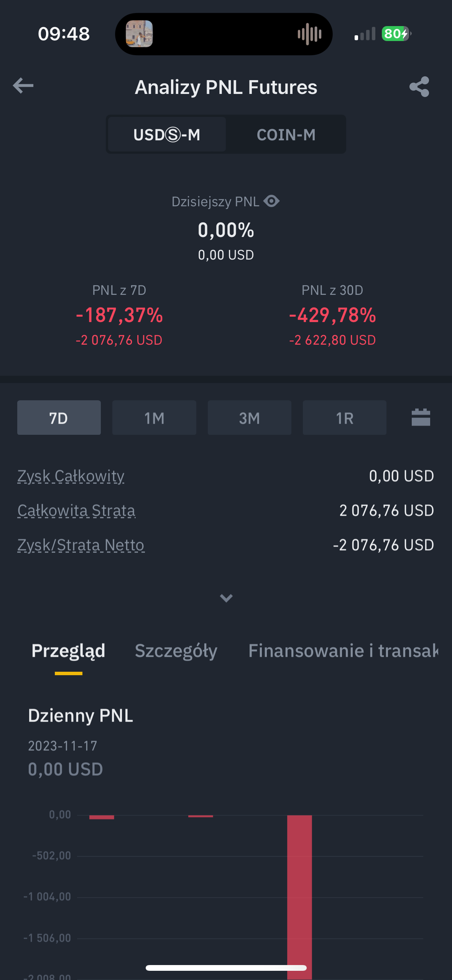Select the 3M time range
The width and height of the screenshot is (452, 980).
tap(249, 418)
